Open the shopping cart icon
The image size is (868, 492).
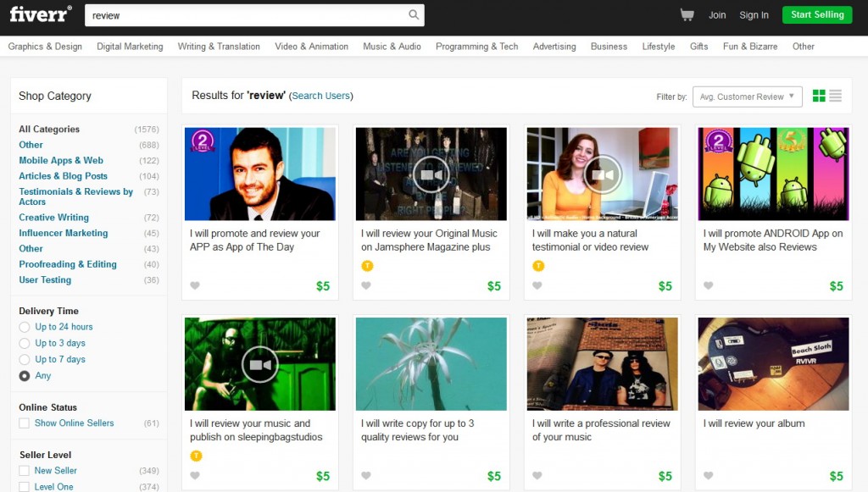[x=687, y=15]
